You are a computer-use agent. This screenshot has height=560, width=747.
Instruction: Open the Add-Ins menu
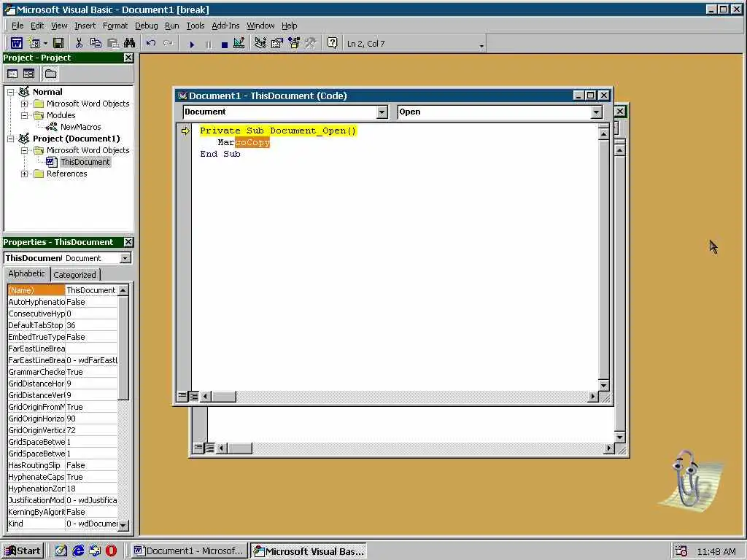[225, 26]
